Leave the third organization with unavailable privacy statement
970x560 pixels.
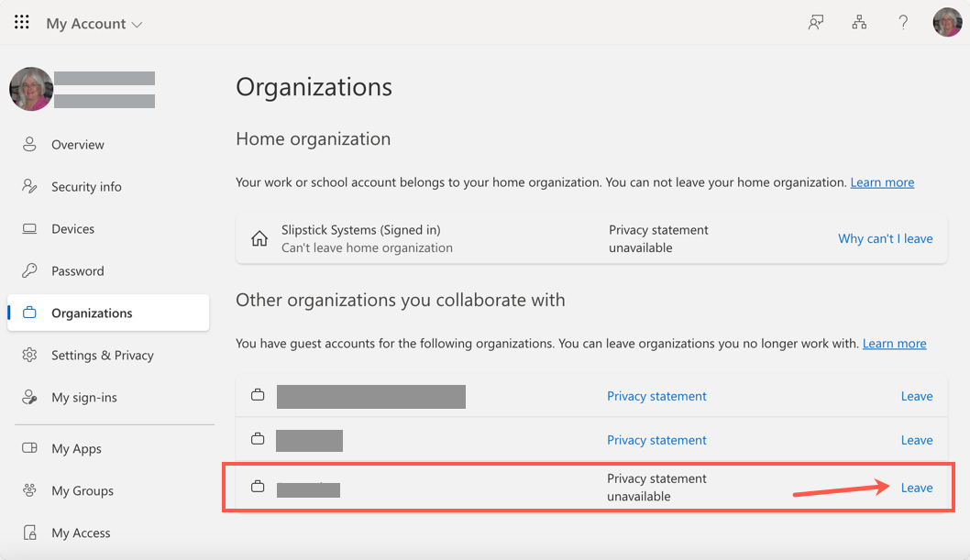(917, 488)
